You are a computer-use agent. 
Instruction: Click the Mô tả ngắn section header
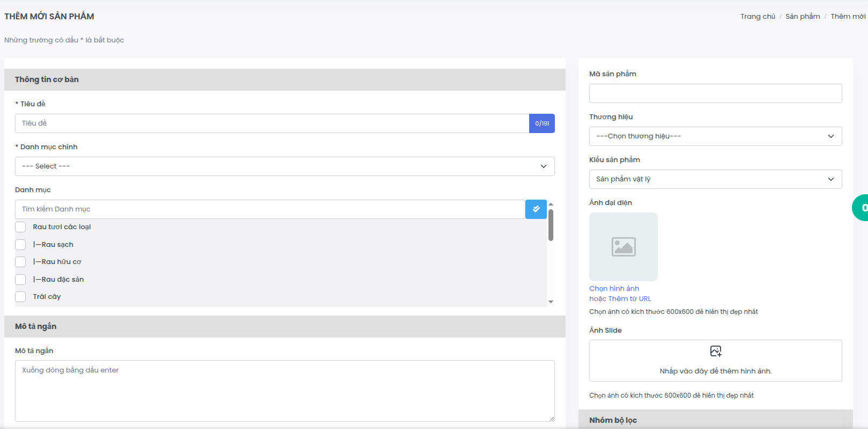285,326
